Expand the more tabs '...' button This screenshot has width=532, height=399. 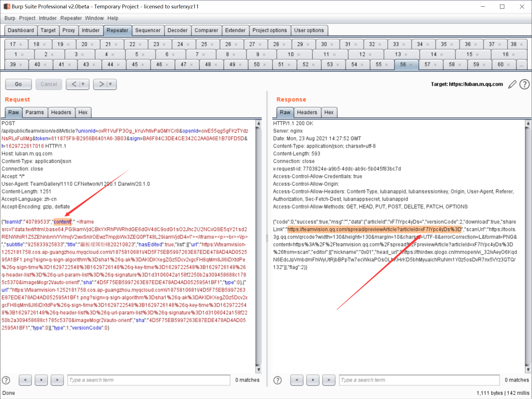pyautogui.click(x=521, y=65)
